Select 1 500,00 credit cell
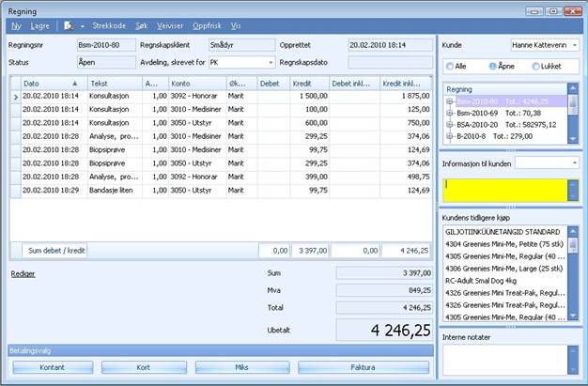The image size is (588, 386). click(309, 96)
